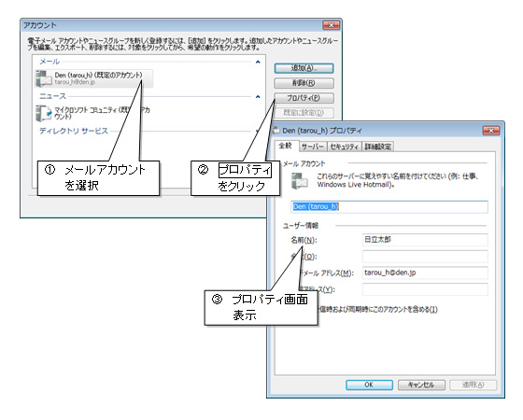
Task: Switch to the 全般 tab
Action: click(286, 146)
